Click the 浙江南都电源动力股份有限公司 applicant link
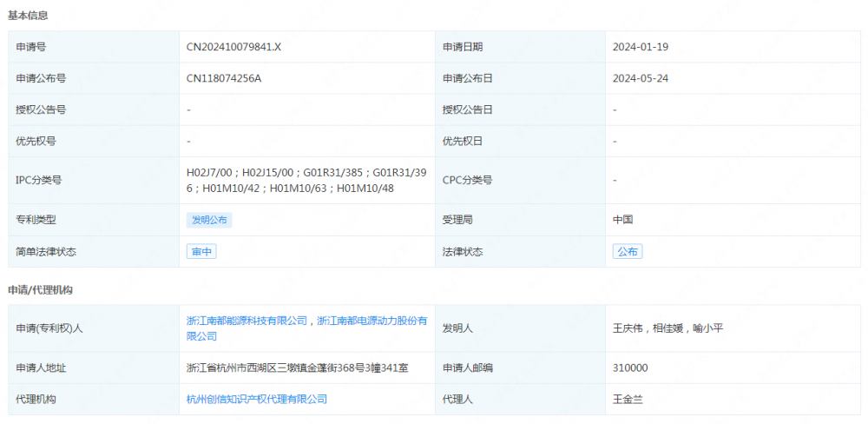This screenshot has height=424, width=868. click(372, 321)
